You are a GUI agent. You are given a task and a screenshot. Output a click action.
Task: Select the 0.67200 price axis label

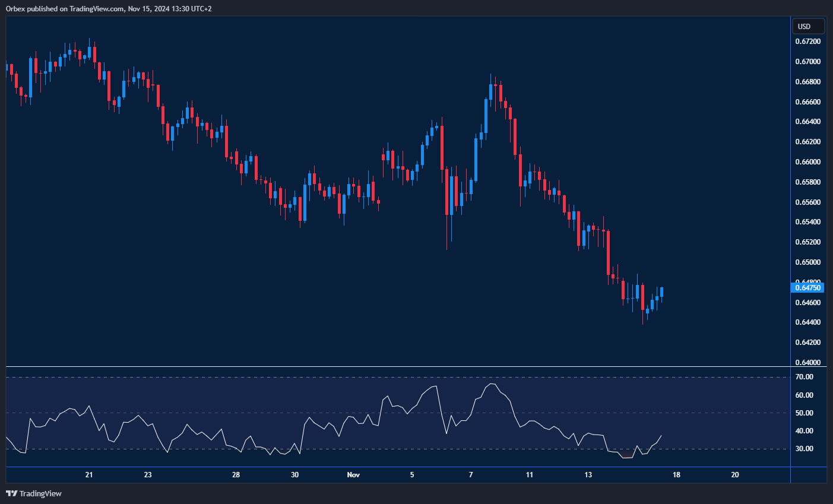click(807, 42)
